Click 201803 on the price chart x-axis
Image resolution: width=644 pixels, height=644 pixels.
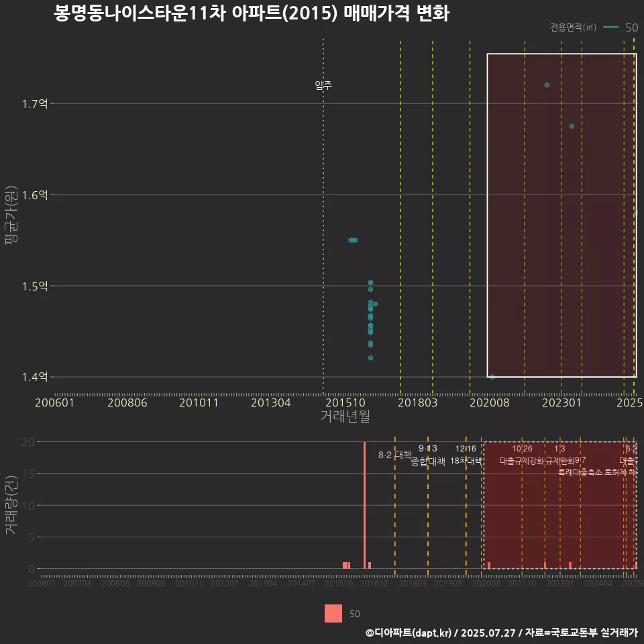coord(417,402)
